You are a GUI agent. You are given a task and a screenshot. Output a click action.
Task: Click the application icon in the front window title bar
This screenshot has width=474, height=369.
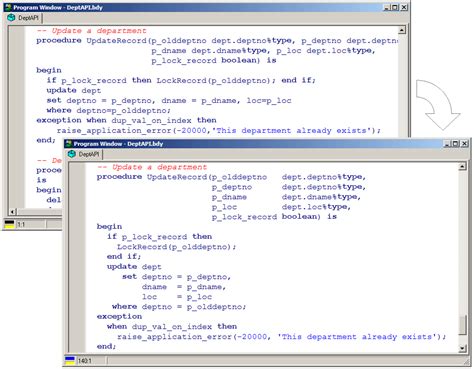[69, 144]
